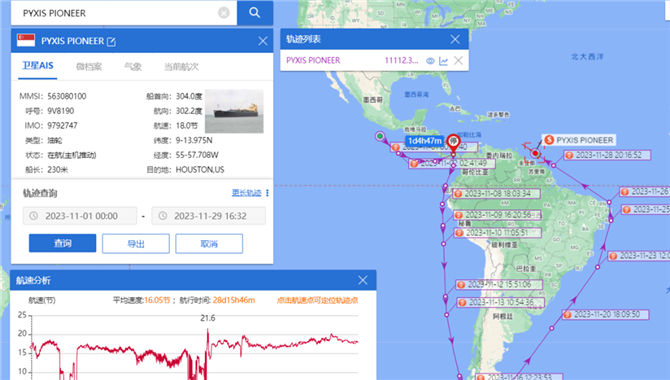
Task: Remove PYXIS PIONEER from track list
Action: (458, 60)
